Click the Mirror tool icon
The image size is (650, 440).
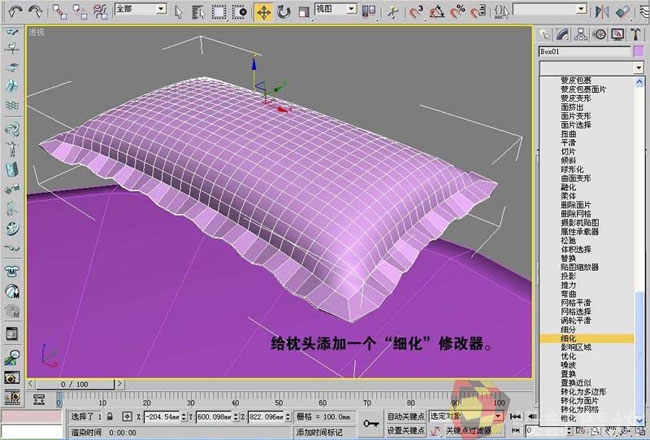click(x=602, y=12)
